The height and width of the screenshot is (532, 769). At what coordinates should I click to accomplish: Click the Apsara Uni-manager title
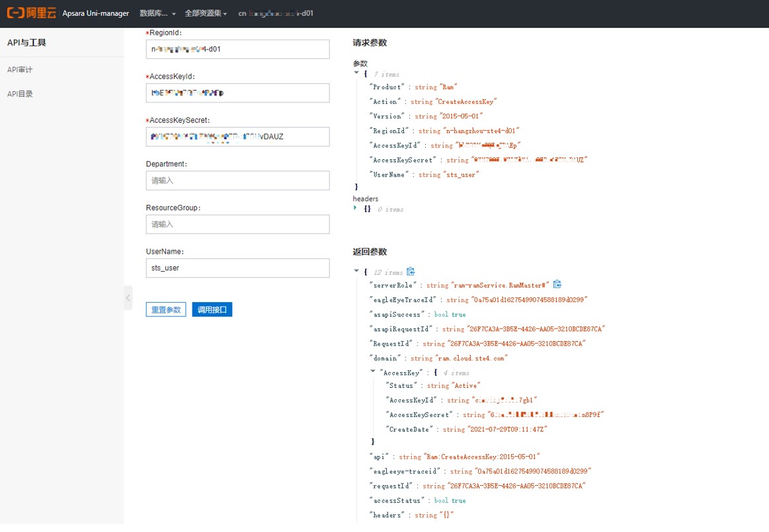[x=96, y=13]
